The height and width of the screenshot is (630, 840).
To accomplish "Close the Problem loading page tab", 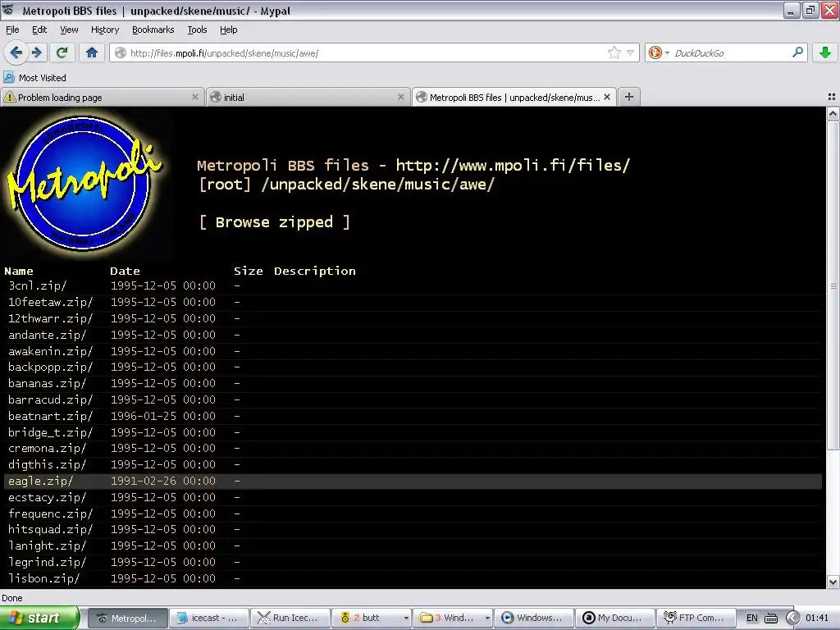I will pos(195,97).
